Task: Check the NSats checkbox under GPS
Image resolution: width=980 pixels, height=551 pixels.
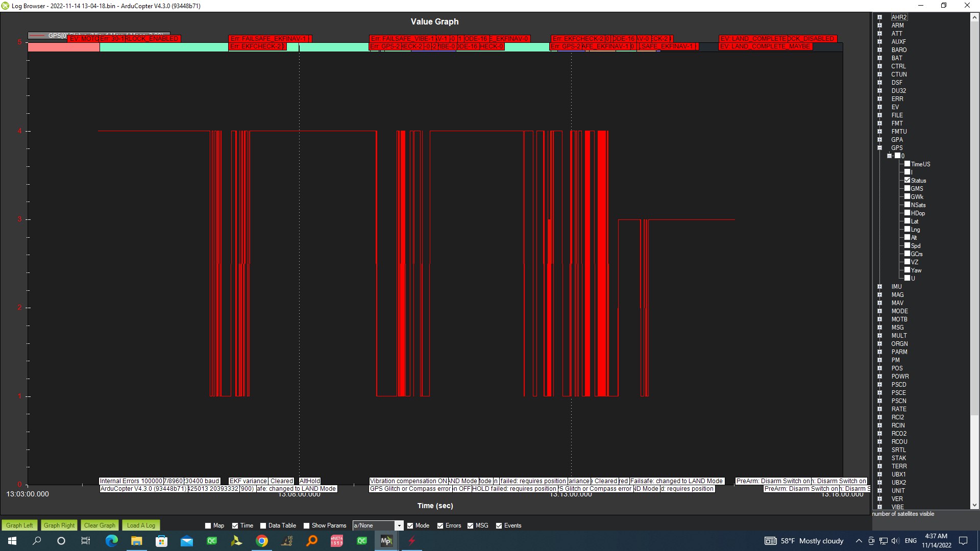Action: pyautogui.click(x=907, y=205)
